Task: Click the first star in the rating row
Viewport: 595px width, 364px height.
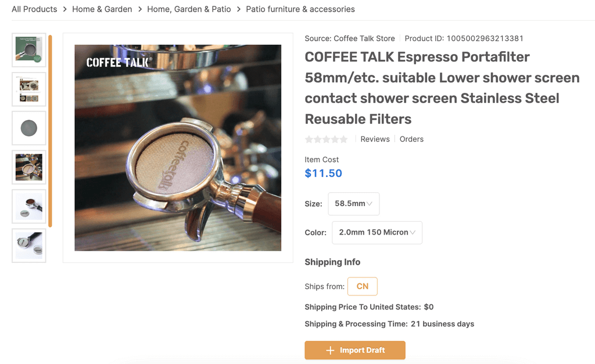Action: (x=309, y=139)
